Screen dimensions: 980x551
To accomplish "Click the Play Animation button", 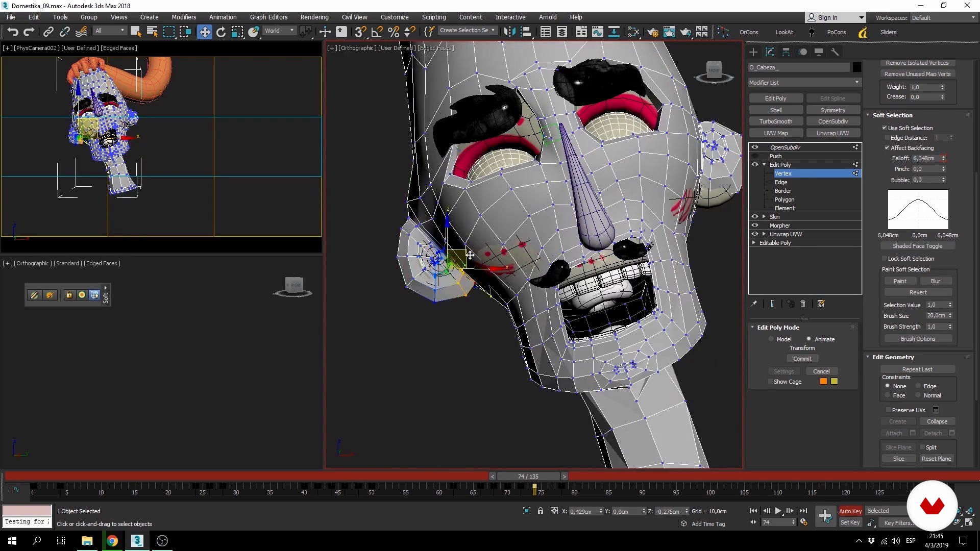I will point(778,511).
